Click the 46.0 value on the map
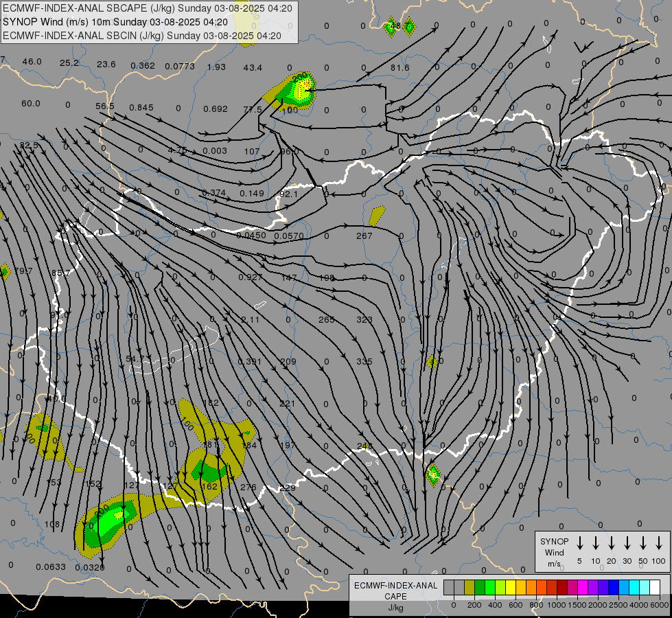The height and width of the screenshot is (618, 672). tap(32, 62)
